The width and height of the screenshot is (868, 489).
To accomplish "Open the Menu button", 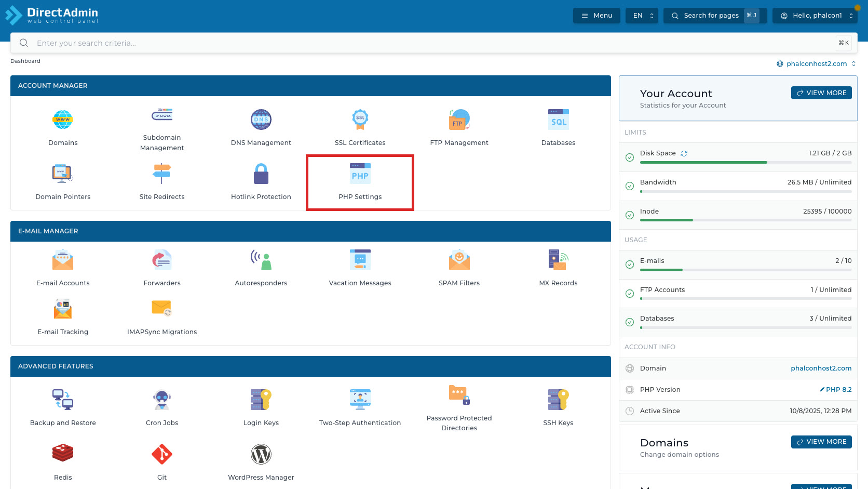I will tap(596, 16).
